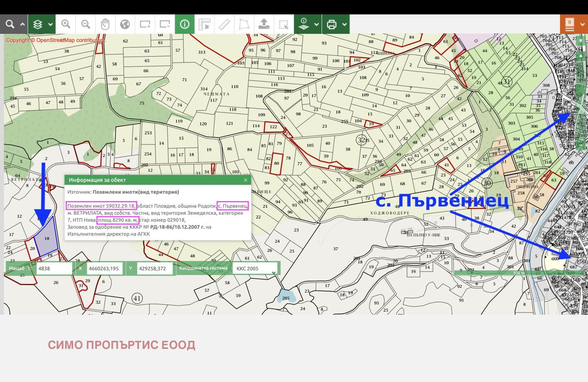Viewport: 588px width, 382px height.
Task: Toggle the zoom-to-rectangle tool
Action: tap(145, 24)
